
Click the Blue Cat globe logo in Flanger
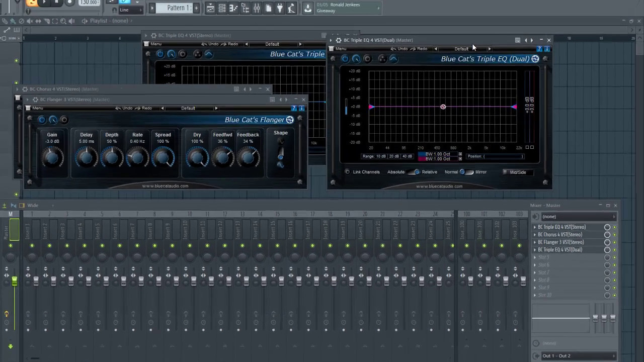290,120
